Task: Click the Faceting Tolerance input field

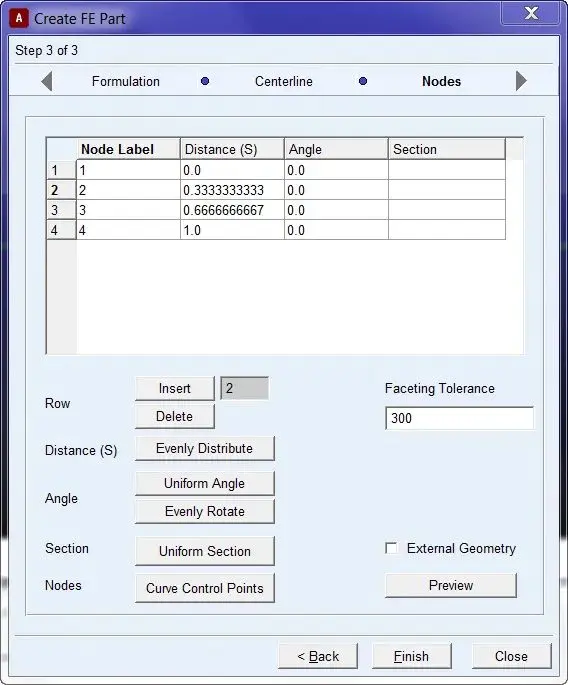Action: (x=459, y=418)
